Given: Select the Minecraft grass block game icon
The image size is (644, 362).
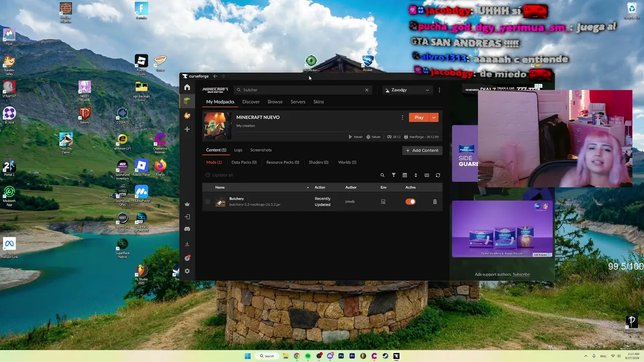Looking at the screenshot, I should pos(187,101).
